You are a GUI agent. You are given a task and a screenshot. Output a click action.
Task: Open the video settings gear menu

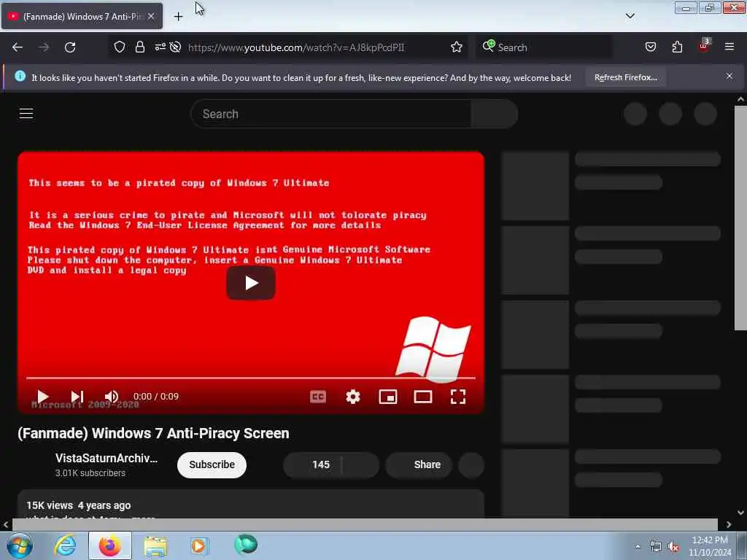[x=353, y=397]
